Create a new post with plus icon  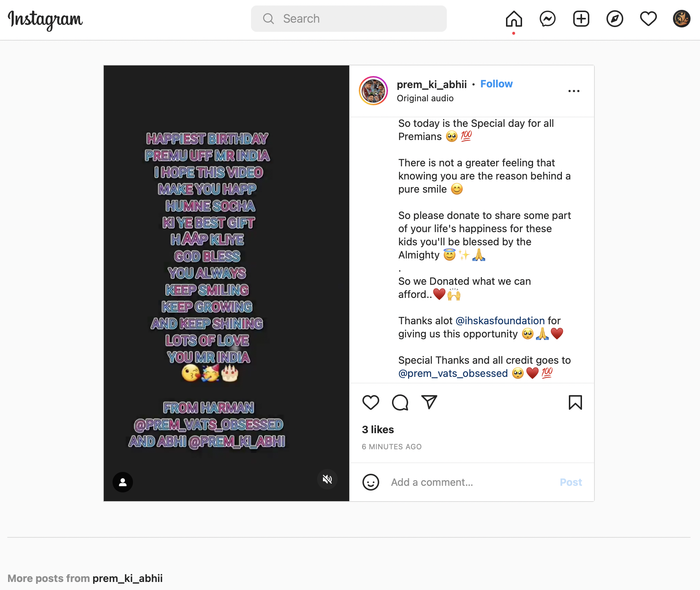point(581,19)
